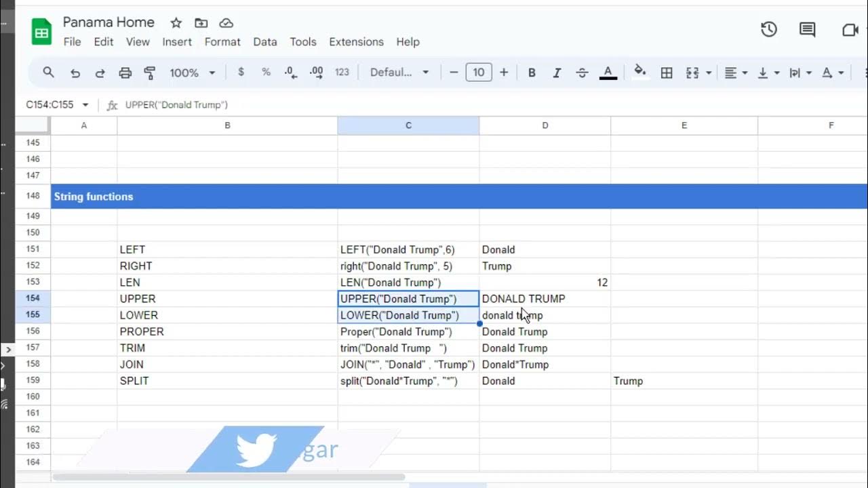Print the spreadsheet

(125, 73)
